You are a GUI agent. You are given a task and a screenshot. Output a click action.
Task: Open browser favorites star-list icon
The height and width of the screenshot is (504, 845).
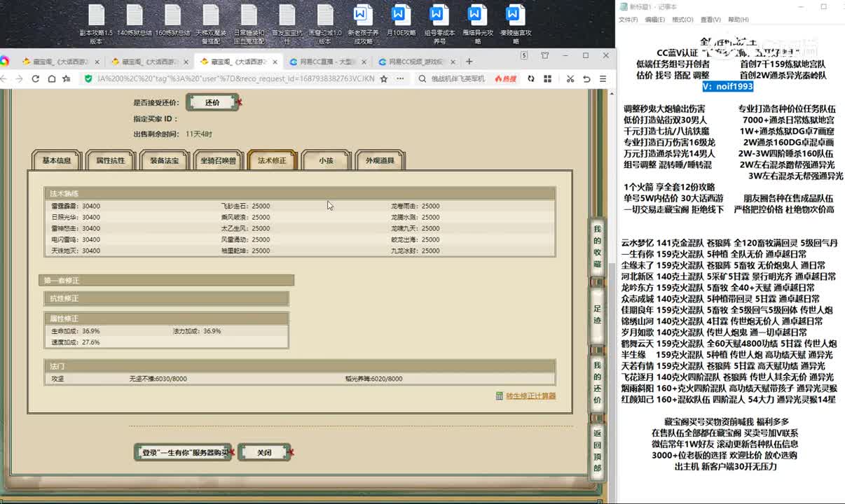click(67, 79)
